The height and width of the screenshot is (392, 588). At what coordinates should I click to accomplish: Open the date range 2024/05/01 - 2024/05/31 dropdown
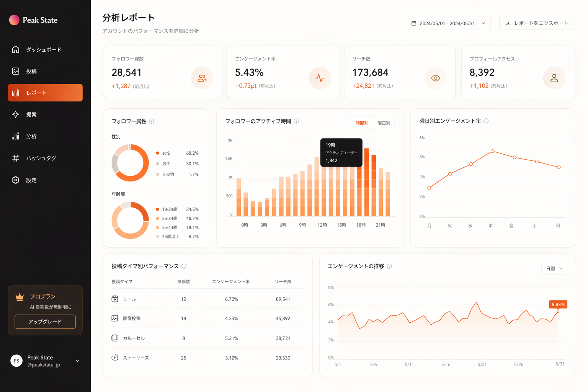pos(448,23)
